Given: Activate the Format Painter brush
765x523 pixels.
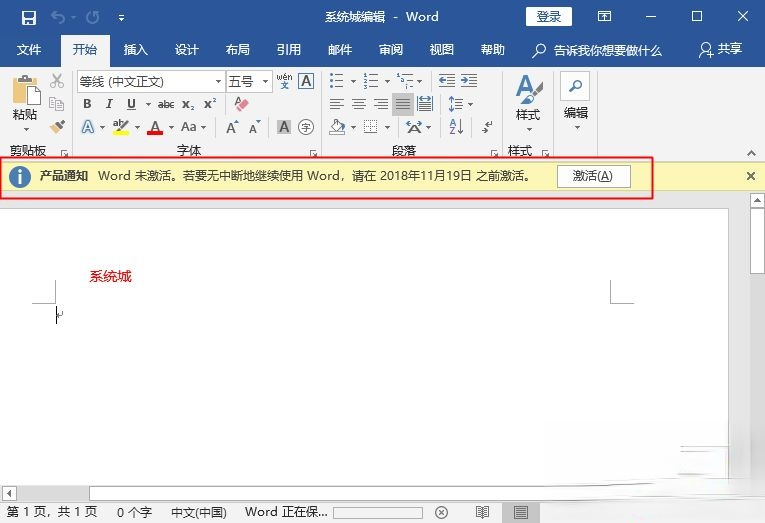Looking at the screenshot, I should tap(57, 127).
